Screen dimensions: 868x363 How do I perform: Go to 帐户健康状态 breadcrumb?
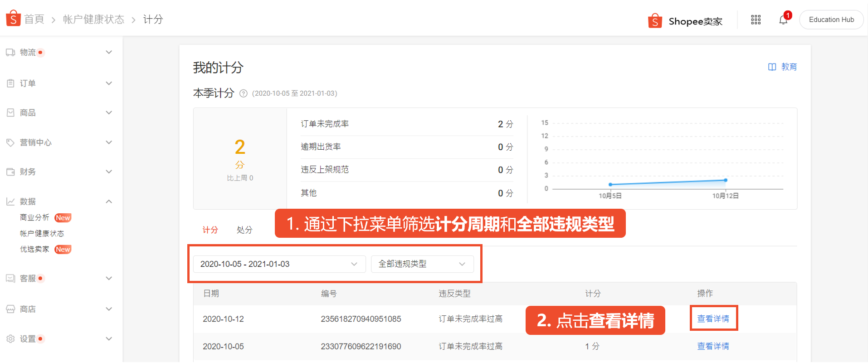pos(93,19)
